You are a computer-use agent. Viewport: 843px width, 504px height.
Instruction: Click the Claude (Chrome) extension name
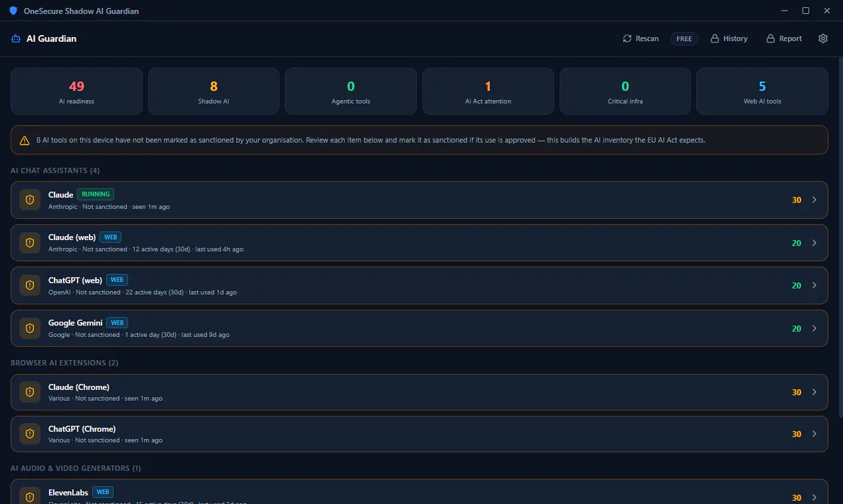pos(79,387)
